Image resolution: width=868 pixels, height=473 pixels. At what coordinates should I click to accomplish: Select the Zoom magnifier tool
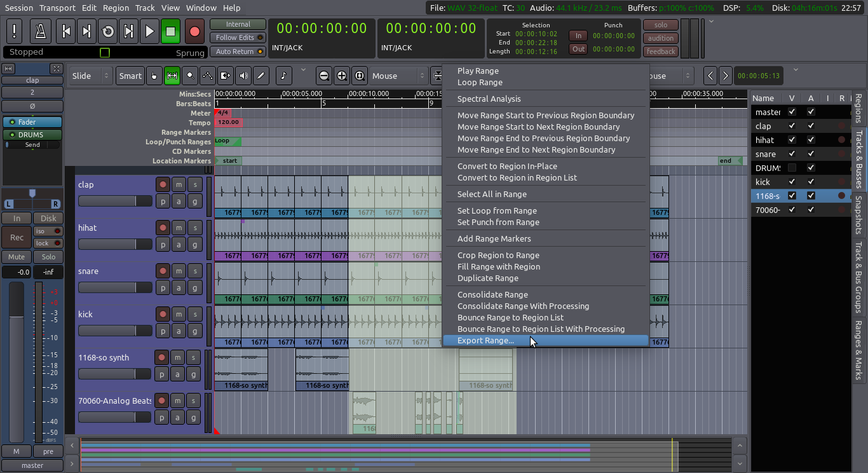pos(190,75)
